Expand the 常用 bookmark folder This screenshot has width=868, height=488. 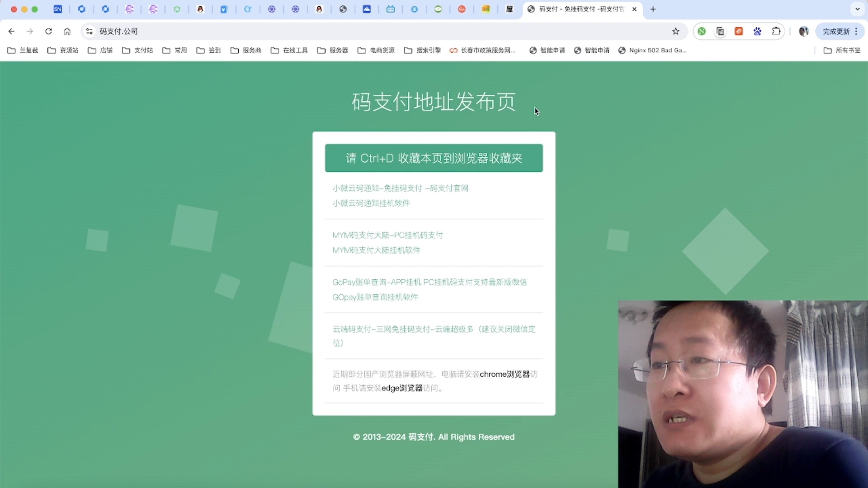click(175, 50)
